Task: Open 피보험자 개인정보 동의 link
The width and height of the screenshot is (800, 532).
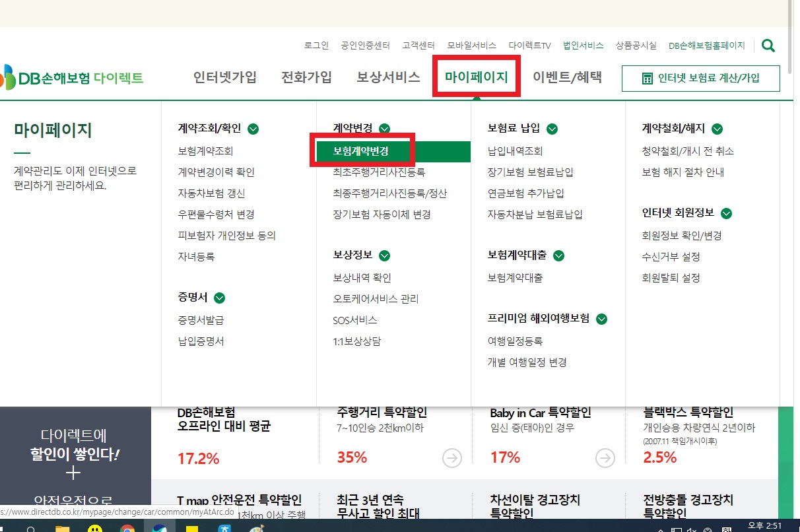Action: click(x=226, y=236)
